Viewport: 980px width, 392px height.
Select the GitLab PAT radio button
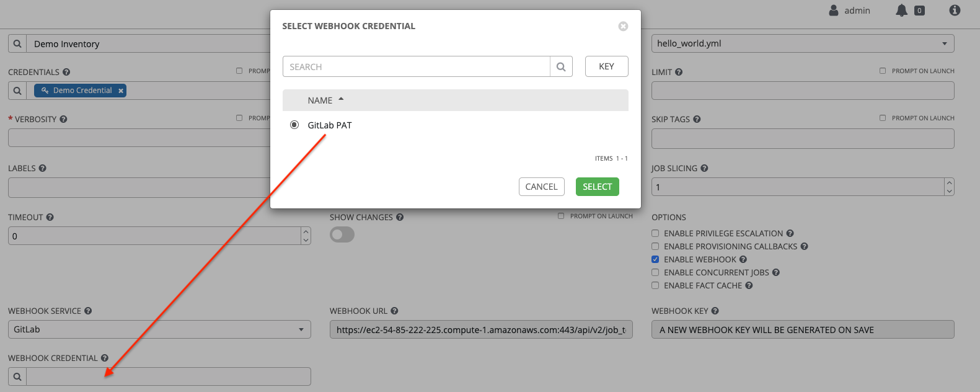pos(294,125)
